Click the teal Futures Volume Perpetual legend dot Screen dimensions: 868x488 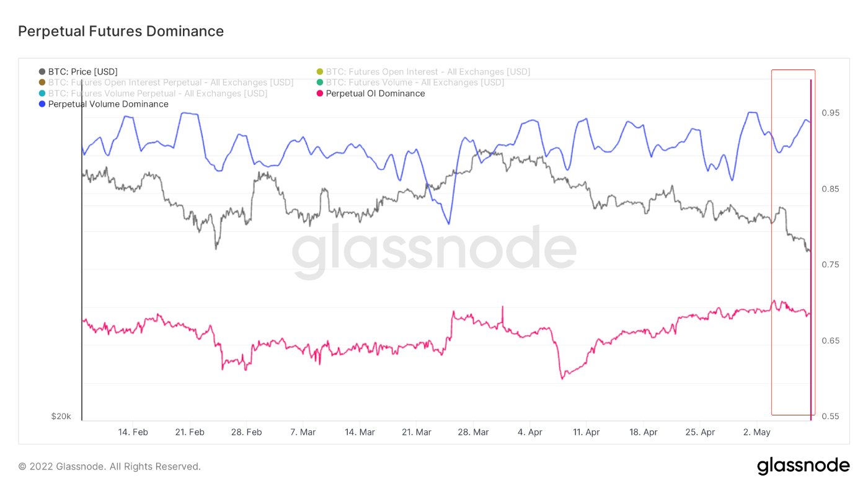pos(42,94)
